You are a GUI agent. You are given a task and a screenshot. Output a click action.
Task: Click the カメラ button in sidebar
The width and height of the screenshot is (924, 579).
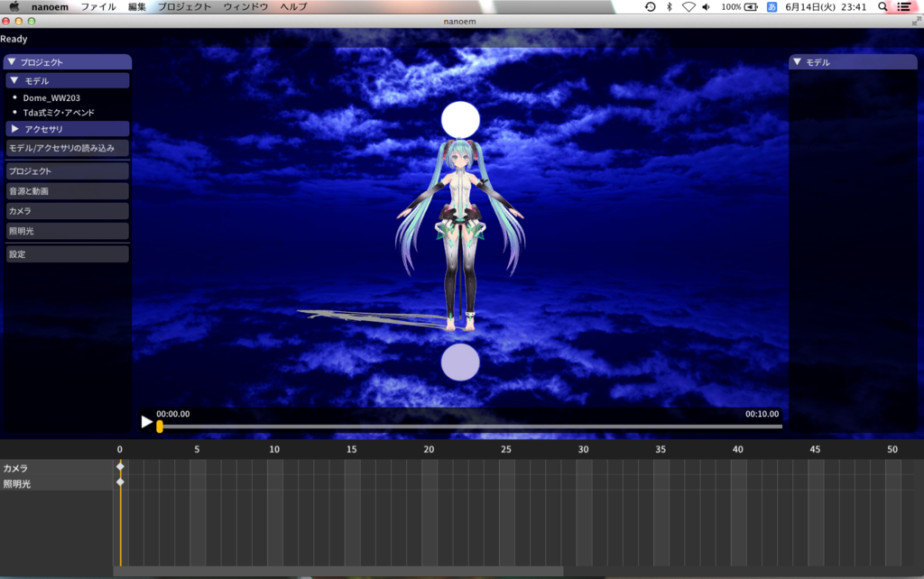pyautogui.click(x=67, y=211)
